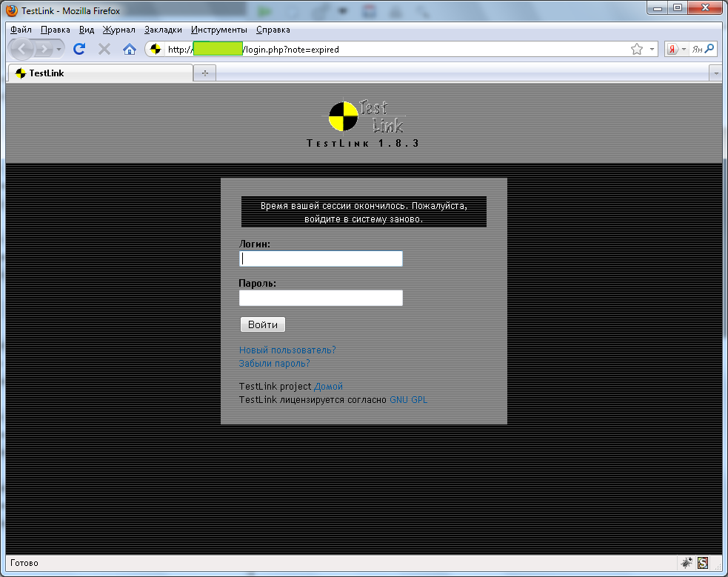
Task: Click the site favicon in address bar
Action: (156, 49)
